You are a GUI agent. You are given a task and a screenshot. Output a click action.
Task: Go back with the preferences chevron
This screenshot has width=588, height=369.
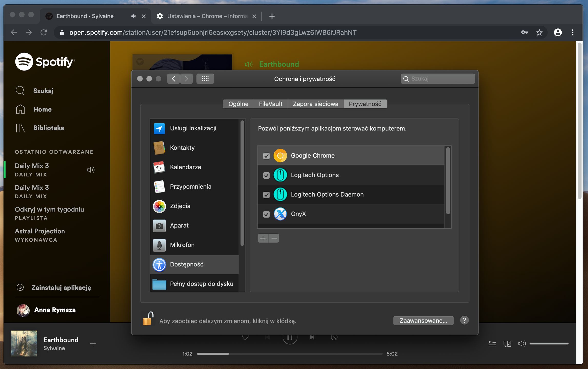click(174, 79)
